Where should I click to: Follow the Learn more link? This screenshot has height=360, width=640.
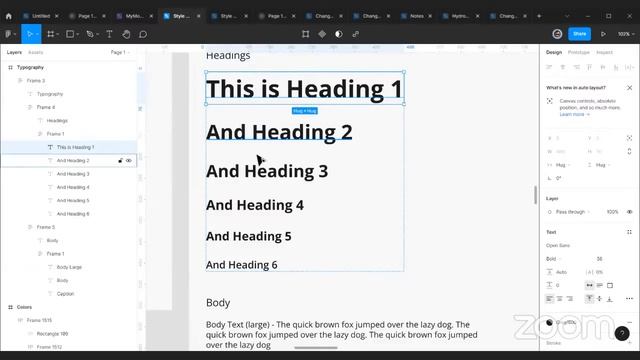[574, 114]
